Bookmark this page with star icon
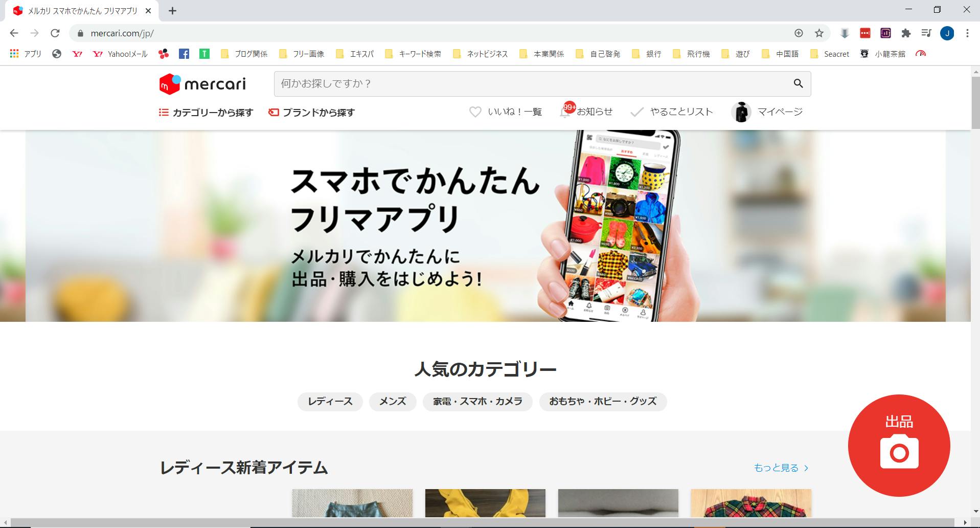 click(x=819, y=33)
